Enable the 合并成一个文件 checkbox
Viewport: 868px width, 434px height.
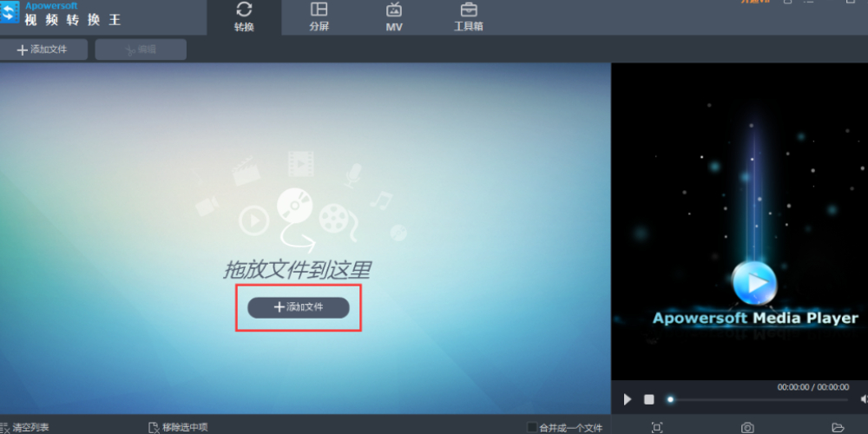point(532,427)
